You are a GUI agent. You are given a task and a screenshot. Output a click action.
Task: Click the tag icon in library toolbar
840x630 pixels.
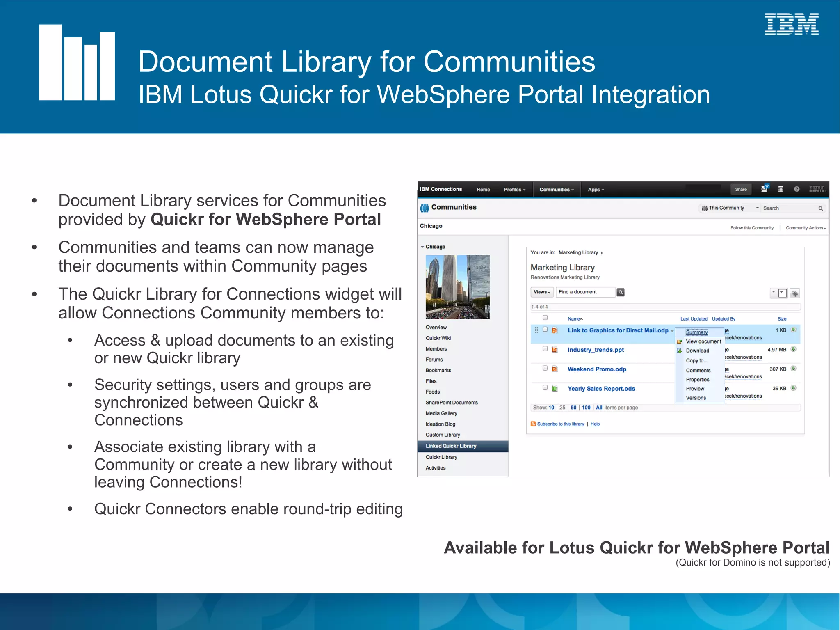[x=794, y=293]
